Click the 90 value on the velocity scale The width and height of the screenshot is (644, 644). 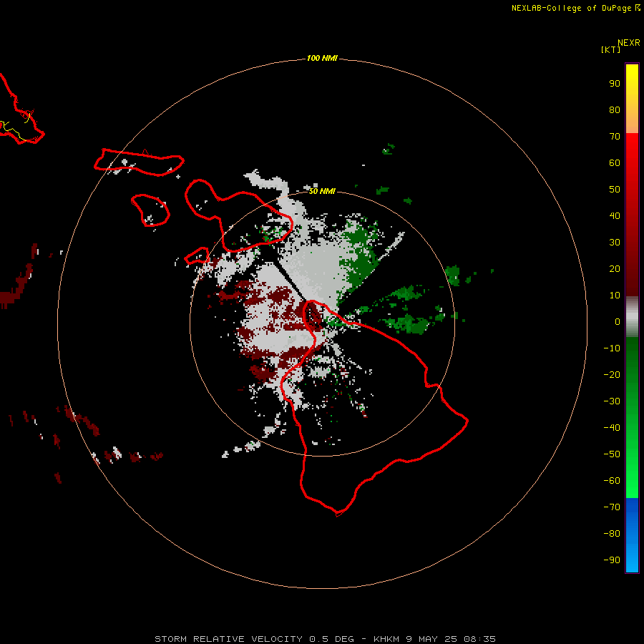(x=615, y=84)
